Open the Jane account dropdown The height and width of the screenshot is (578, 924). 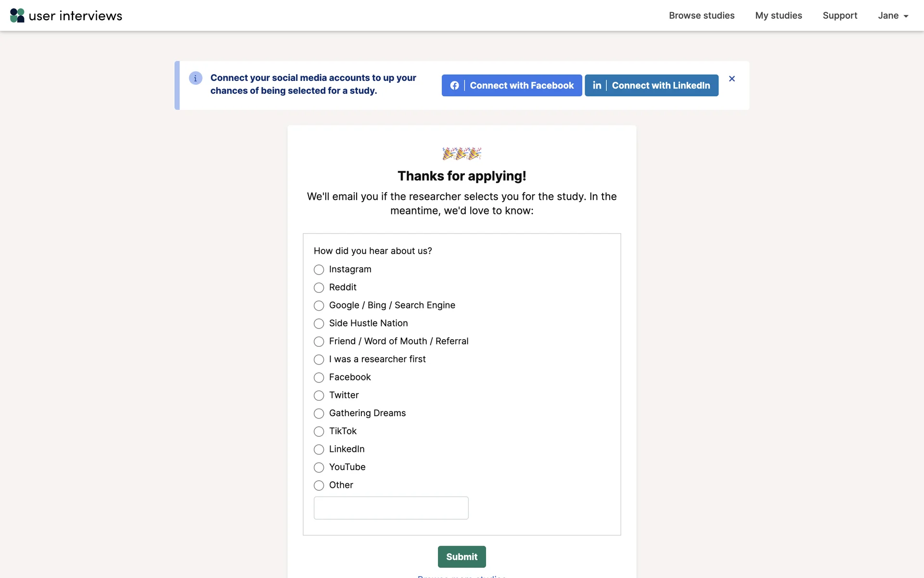click(x=893, y=15)
